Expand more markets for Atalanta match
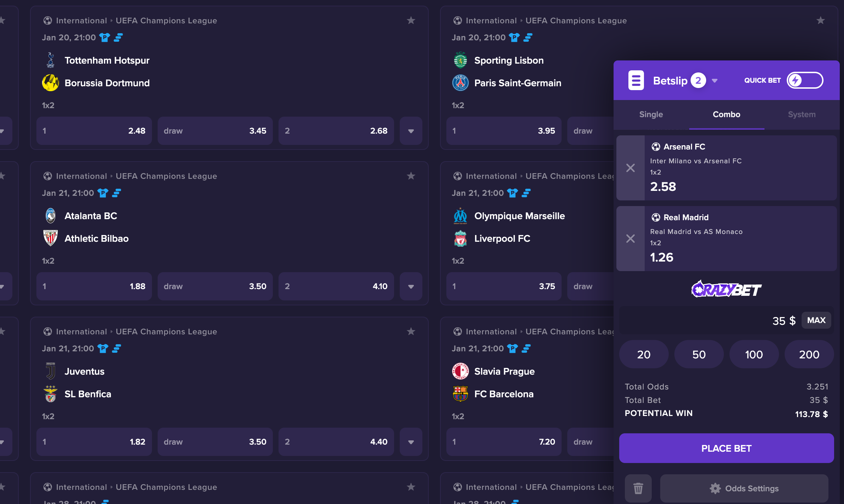The height and width of the screenshot is (504, 844). [x=411, y=286]
